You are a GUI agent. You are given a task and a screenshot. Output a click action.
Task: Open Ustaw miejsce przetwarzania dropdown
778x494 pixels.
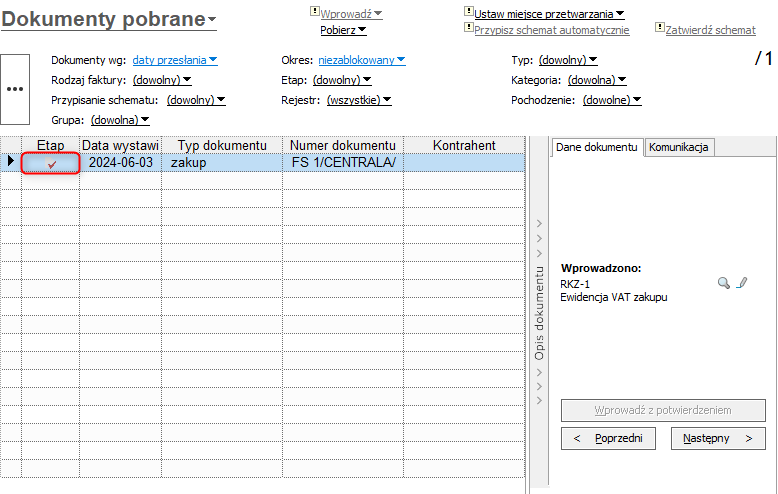click(549, 14)
